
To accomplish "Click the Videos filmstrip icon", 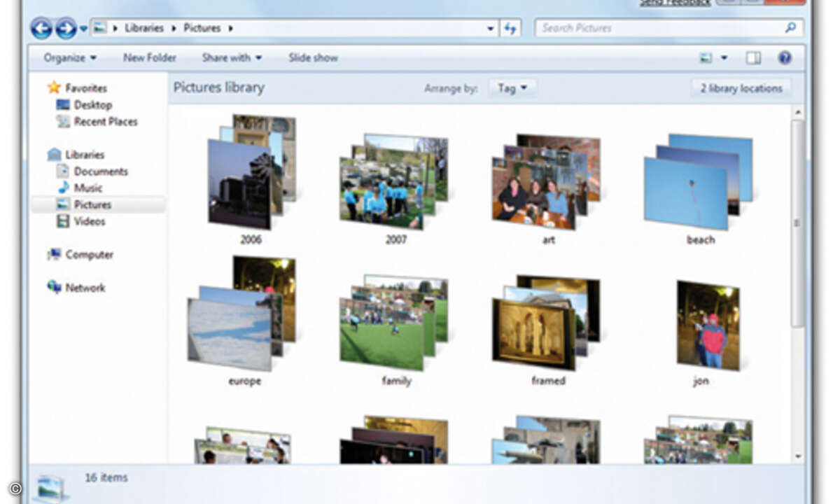I will coord(63,221).
